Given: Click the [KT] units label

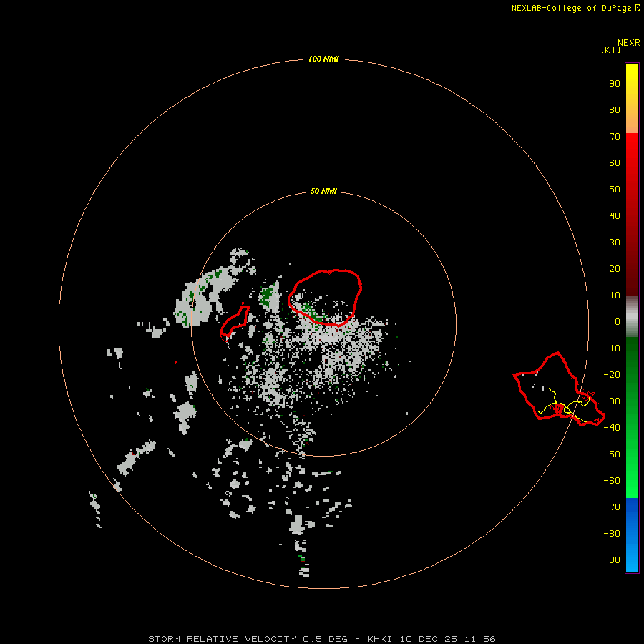Looking at the screenshot, I should click(x=610, y=49).
